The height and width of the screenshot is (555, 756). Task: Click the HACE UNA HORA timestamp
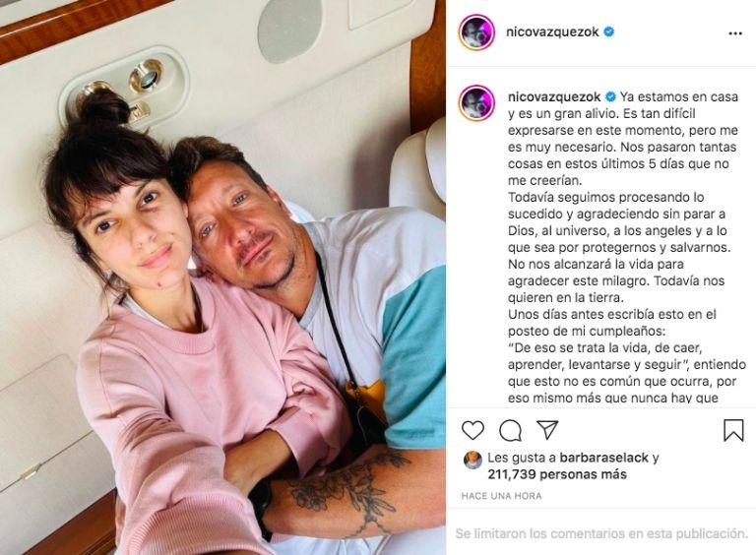click(501, 495)
